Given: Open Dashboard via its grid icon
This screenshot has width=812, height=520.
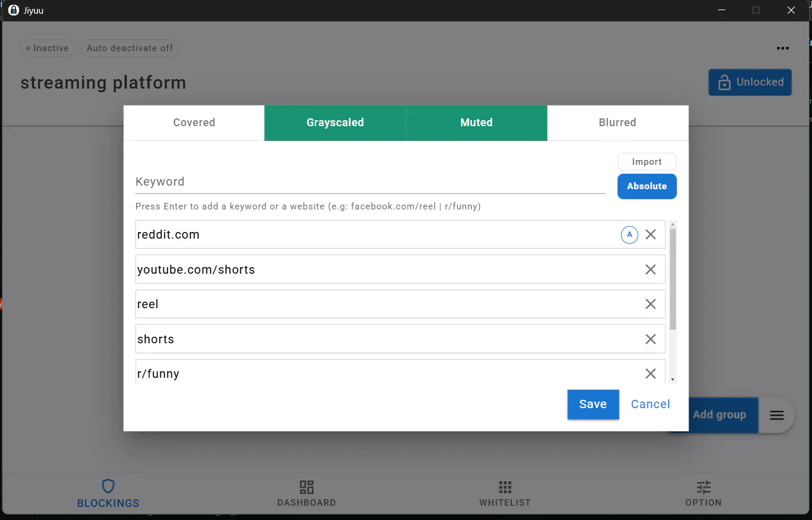Looking at the screenshot, I should (307, 487).
